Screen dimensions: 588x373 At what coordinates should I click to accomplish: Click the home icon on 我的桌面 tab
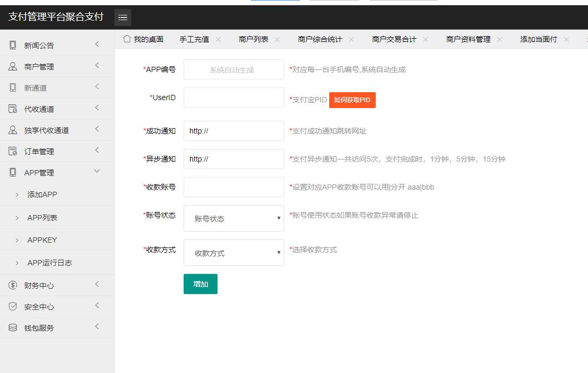click(x=127, y=39)
